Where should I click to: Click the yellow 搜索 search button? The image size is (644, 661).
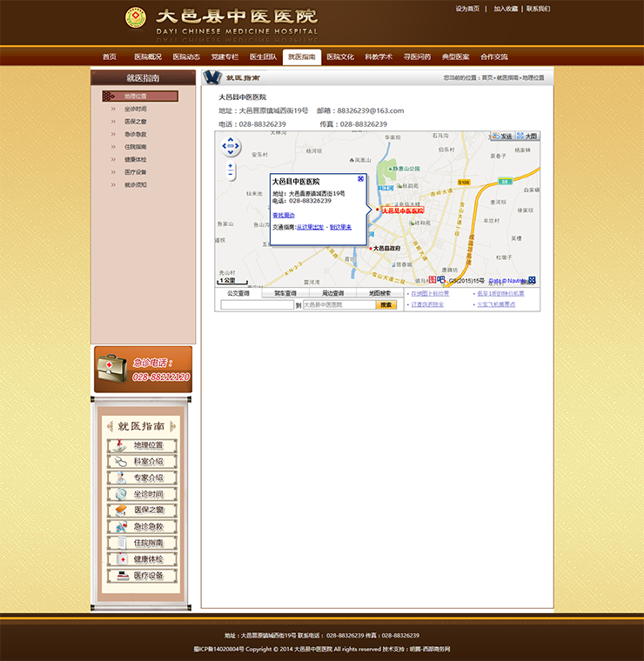[x=386, y=305]
